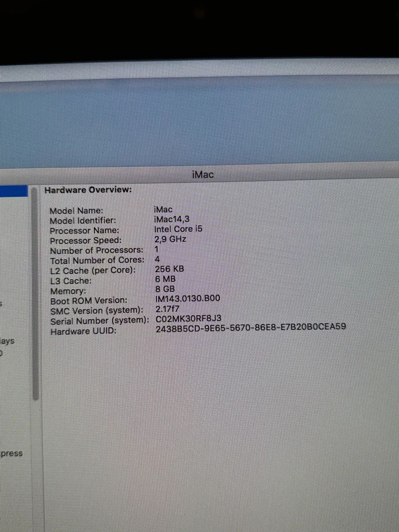Click the sidebar vertical scrollbar
This screenshot has height=532, width=399.
point(36,293)
